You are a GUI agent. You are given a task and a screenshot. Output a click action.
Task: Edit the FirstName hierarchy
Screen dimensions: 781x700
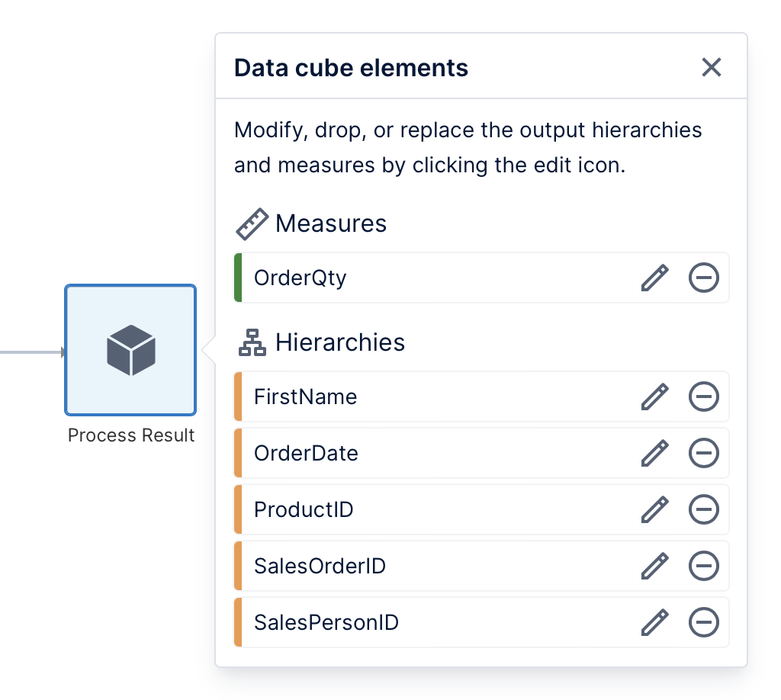coord(654,397)
